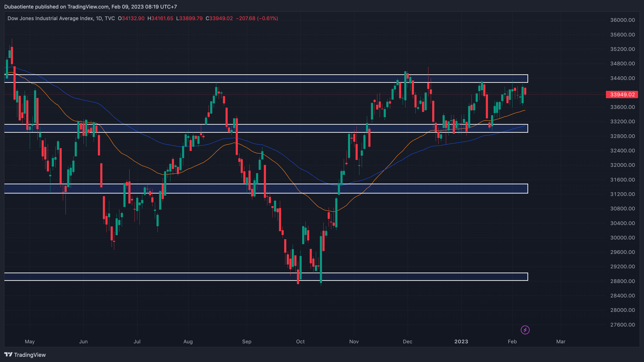644x362 pixels.
Task: Click the 30800.00 price axis label
Action: 622,209
